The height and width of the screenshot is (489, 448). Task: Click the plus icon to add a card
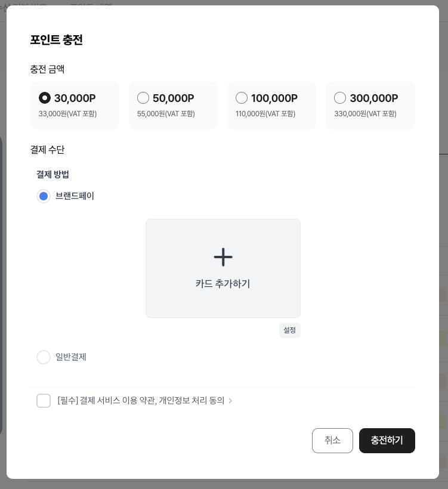tap(223, 257)
